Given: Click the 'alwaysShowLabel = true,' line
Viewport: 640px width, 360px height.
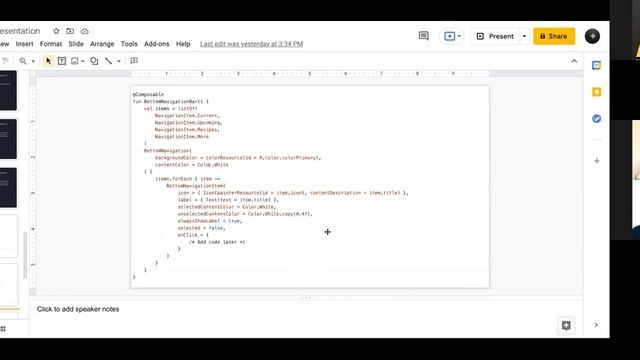Looking at the screenshot, I should tap(210, 221).
